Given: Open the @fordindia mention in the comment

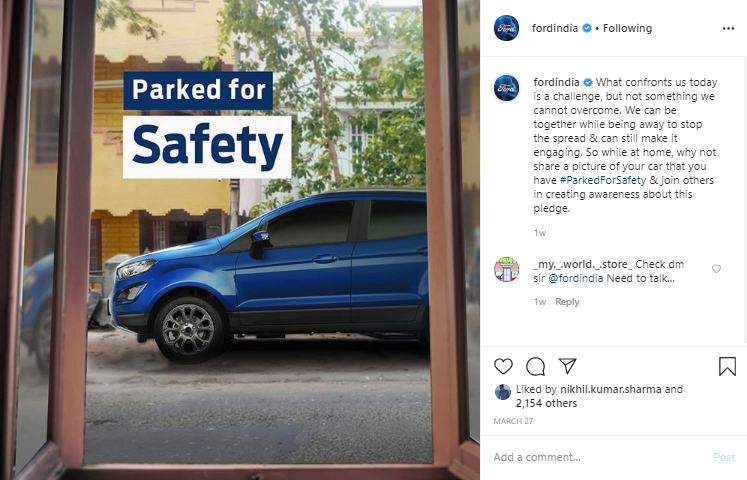Looking at the screenshot, I should [575, 278].
